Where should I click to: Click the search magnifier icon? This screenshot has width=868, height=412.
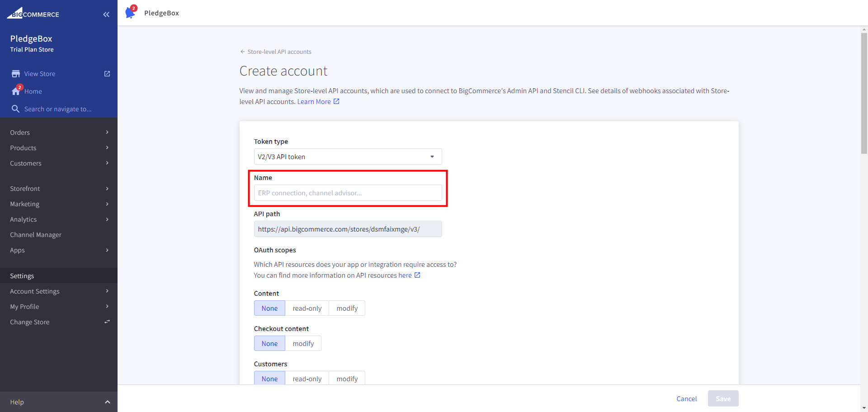(x=15, y=109)
